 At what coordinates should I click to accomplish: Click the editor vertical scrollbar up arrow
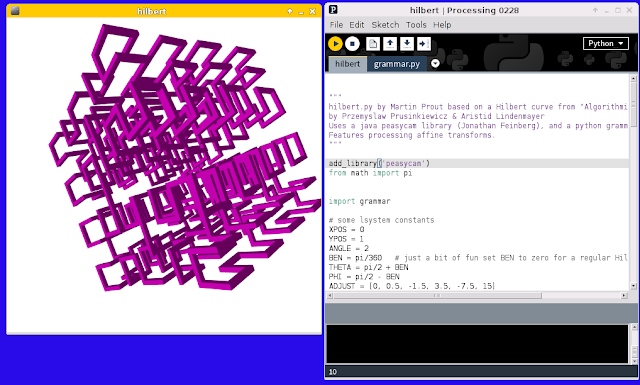tap(633, 78)
